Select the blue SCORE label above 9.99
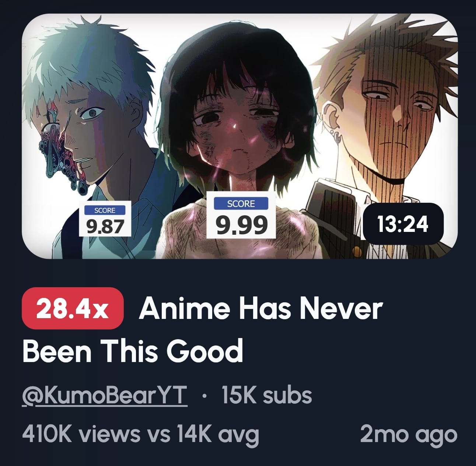Screen dimensions: 476x466 (x=241, y=204)
